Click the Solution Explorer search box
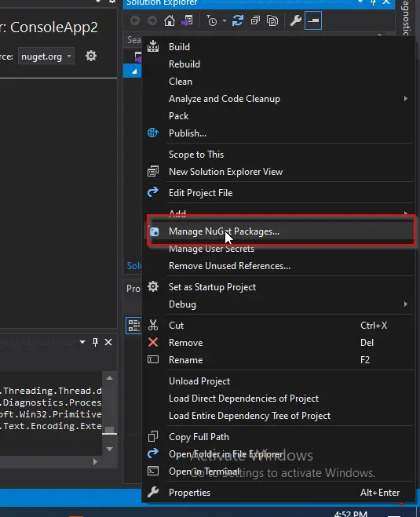Screen dimensions: 420x517 [133, 40]
